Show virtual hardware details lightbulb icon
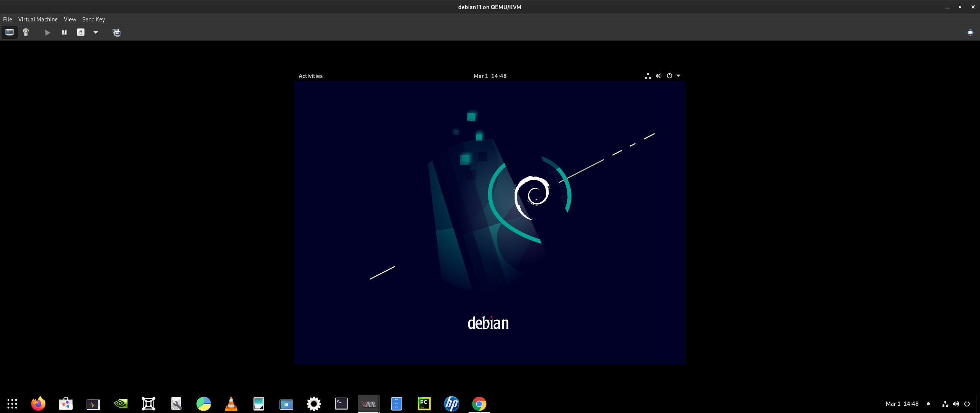The width and height of the screenshot is (980, 413). pos(26,33)
